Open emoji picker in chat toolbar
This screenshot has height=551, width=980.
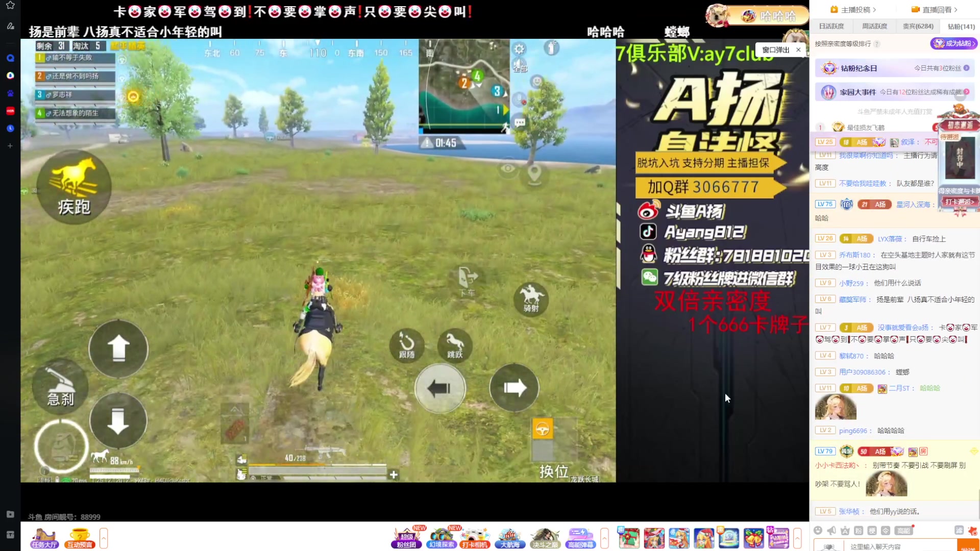coord(818,531)
